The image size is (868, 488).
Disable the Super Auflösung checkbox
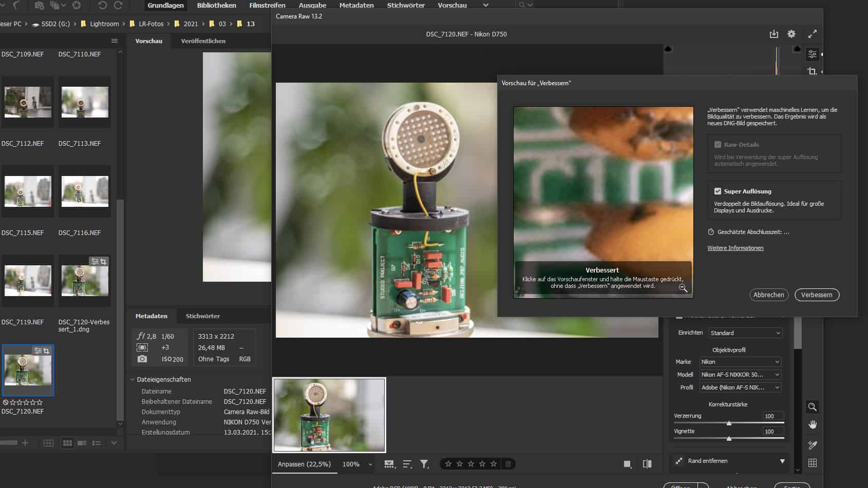click(718, 191)
